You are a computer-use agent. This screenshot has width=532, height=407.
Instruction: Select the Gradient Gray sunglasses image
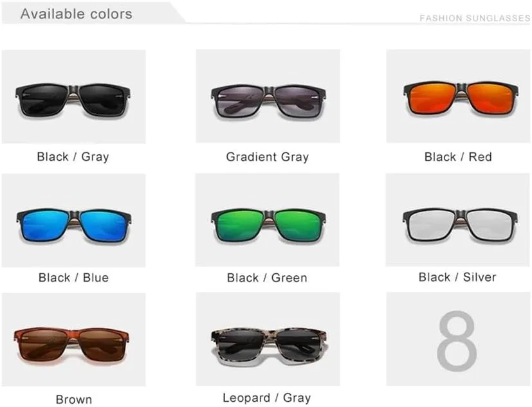(x=268, y=96)
